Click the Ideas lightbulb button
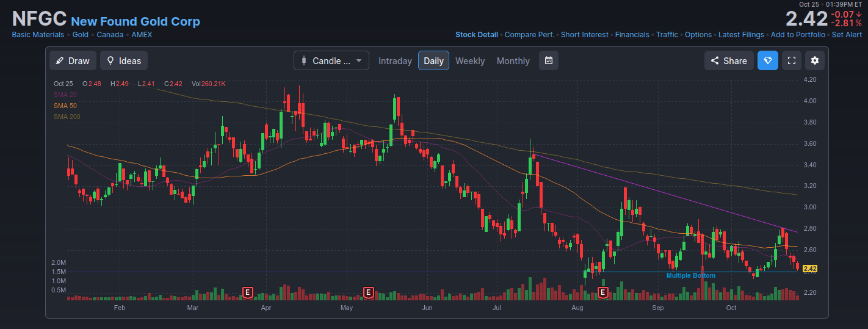The image size is (868, 329). [124, 60]
